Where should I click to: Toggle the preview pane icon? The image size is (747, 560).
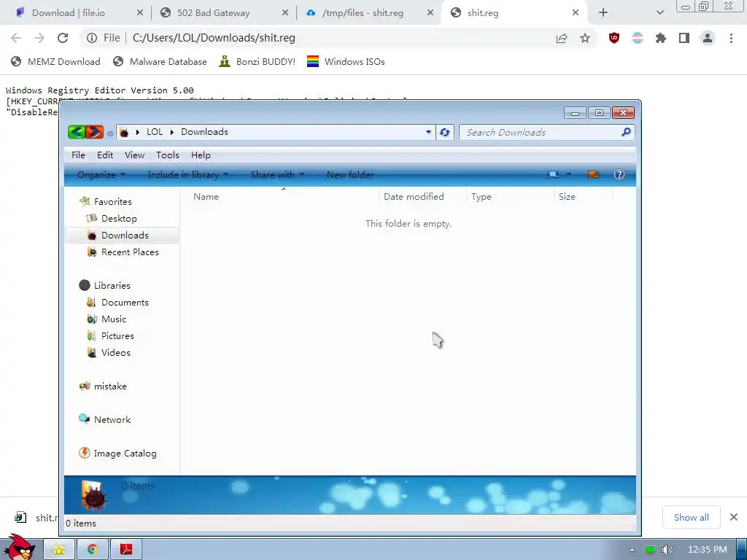592,174
